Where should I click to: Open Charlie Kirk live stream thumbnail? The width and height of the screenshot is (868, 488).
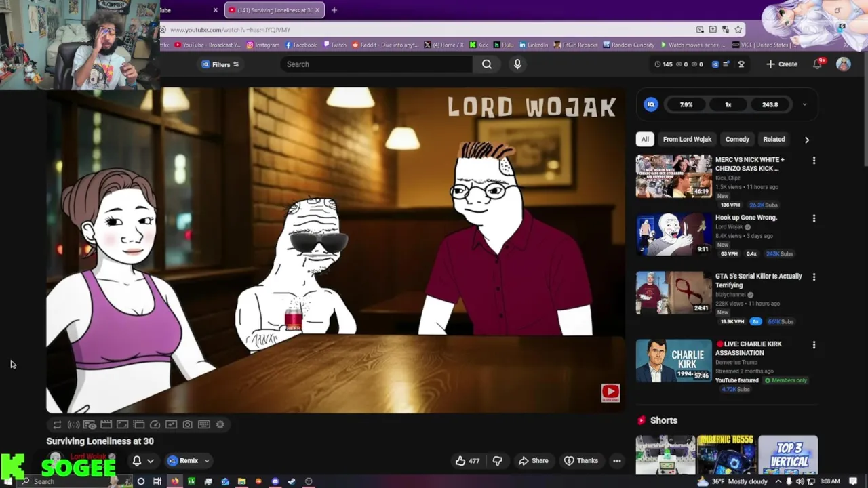[673, 361]
